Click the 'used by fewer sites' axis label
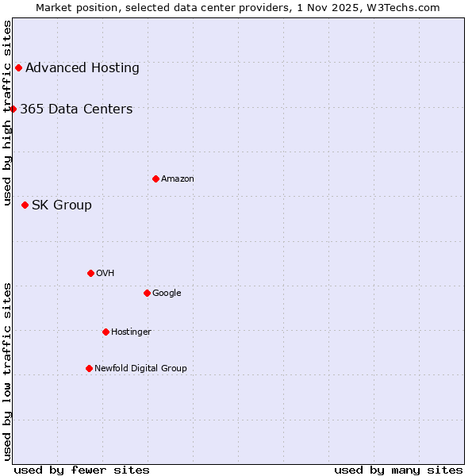This screenshot has width=476, height=476. [82, 470]
